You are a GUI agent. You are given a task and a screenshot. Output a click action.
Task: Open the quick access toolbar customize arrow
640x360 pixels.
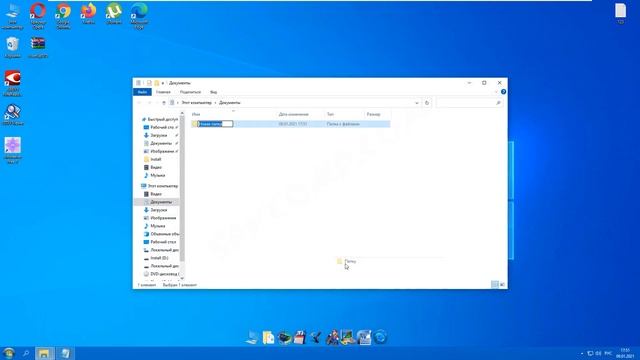click(163, 83)
